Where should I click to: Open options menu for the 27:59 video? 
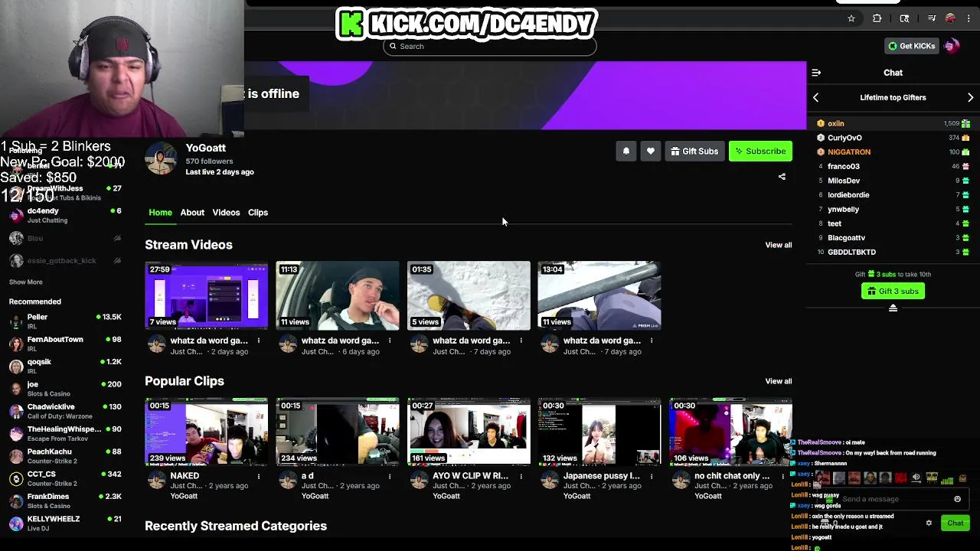(259, 341)
